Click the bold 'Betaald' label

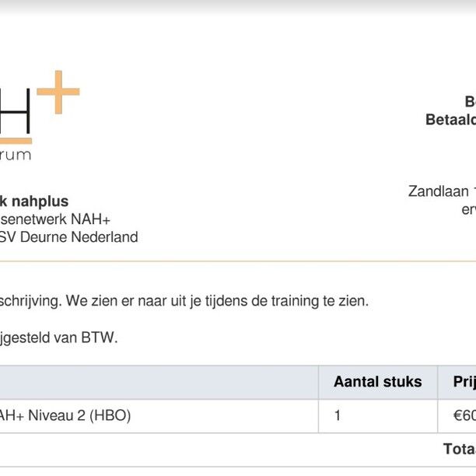(x=450, y=120)
